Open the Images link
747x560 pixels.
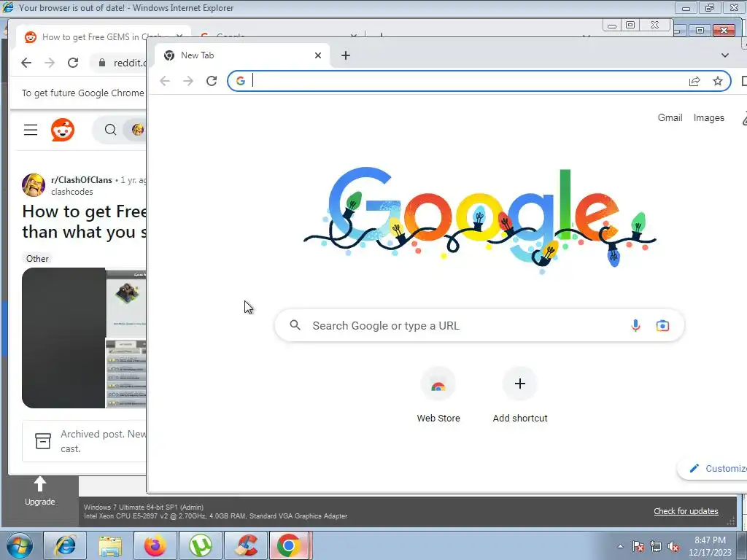pos(708,117)
